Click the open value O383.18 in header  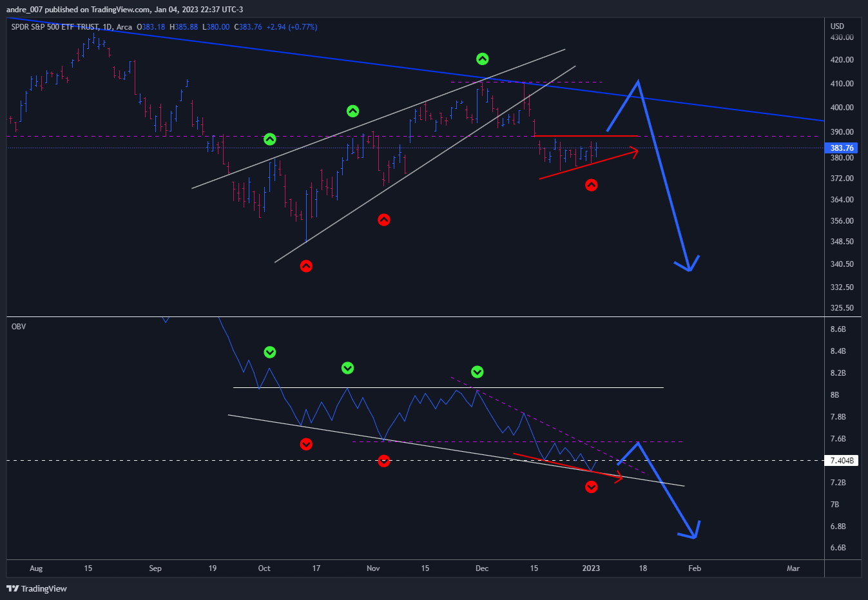tap(151, 27)
